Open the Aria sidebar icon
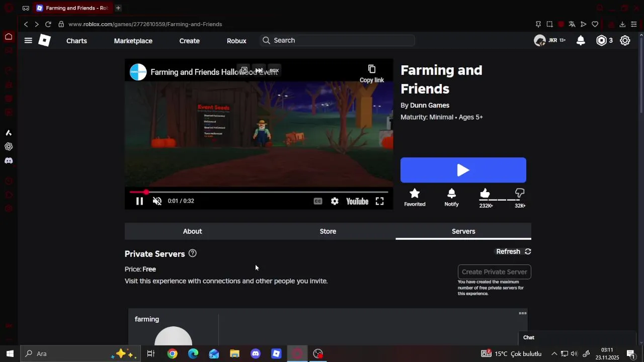This screenshot has width=644, height=362. pos(9,133)
